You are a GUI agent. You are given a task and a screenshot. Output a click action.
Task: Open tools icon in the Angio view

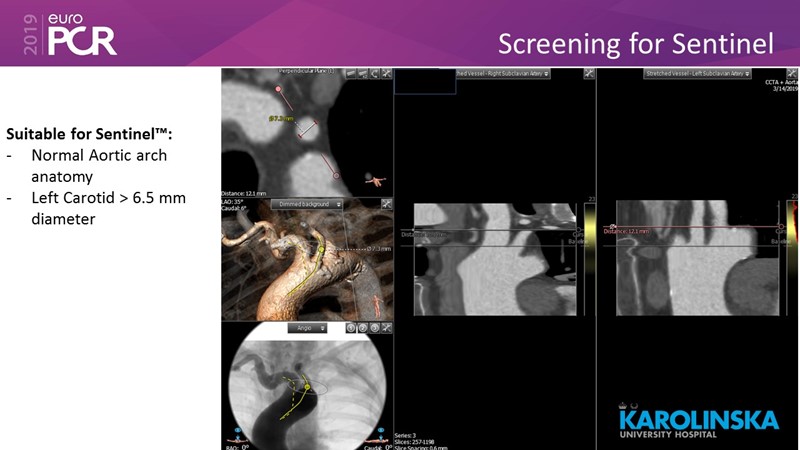click(387, 328)
